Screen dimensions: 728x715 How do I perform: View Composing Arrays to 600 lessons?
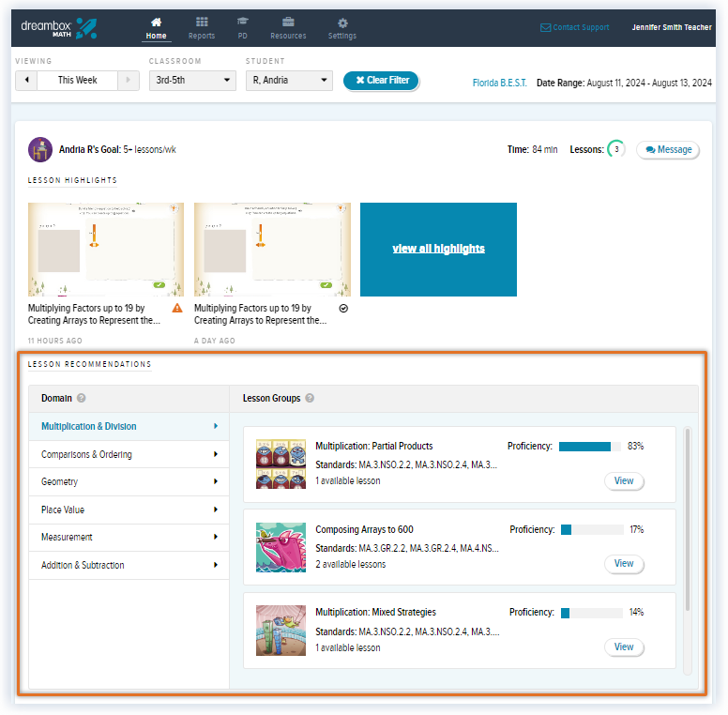click(624, 564)
